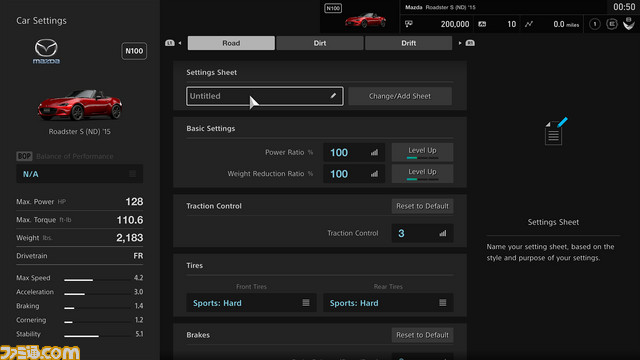Image resolution: width=640 pixels, height=360 pixels.
Task: Click the top bar red car thumbnail
Action: pyautogui.click(x=365, y=20)
